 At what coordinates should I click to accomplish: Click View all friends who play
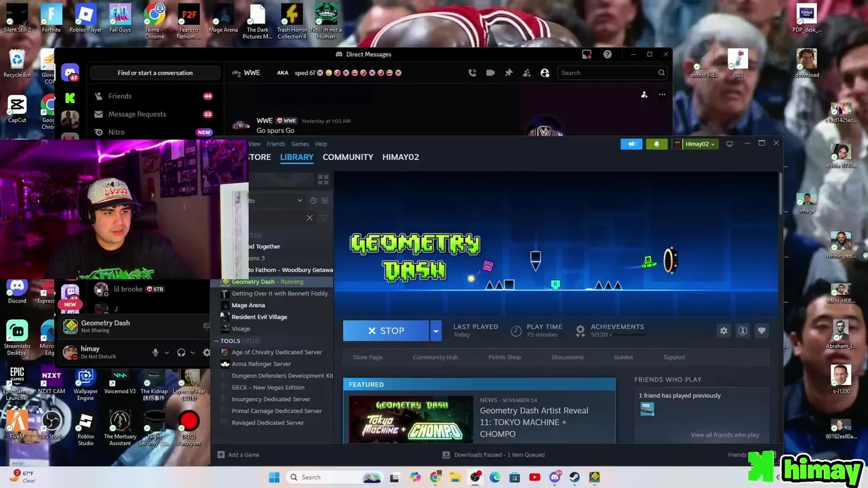pyautogui.click(x=724, y=435)
